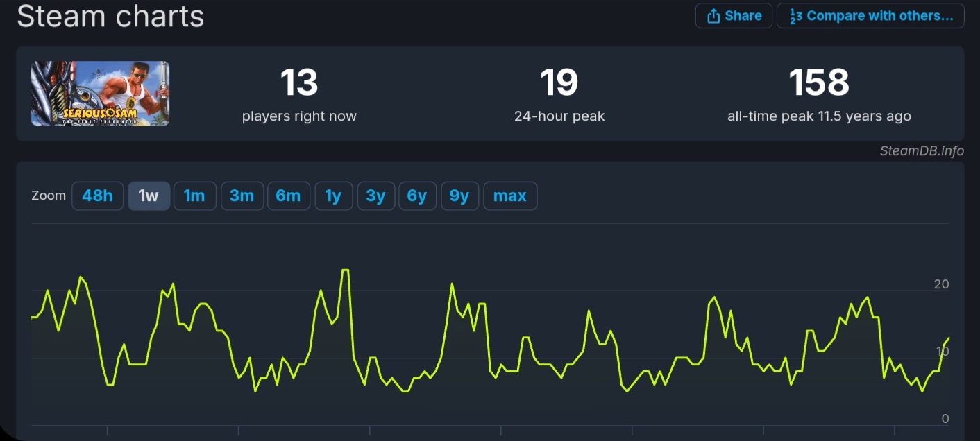Click the 13 players right now value
Screen dimensions: 980x441
click(x=299, y=83)
